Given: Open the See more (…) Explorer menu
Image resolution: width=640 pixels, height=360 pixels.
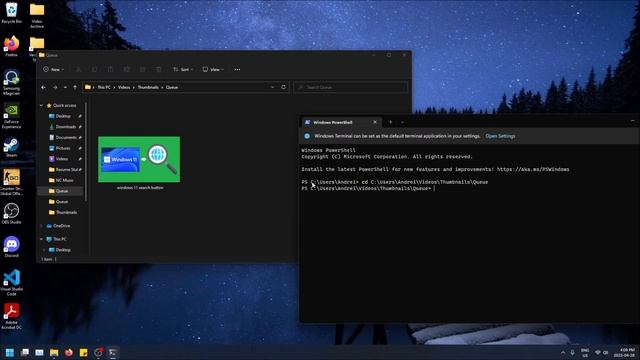Looking at the screenshot, I should click(237, 69).
